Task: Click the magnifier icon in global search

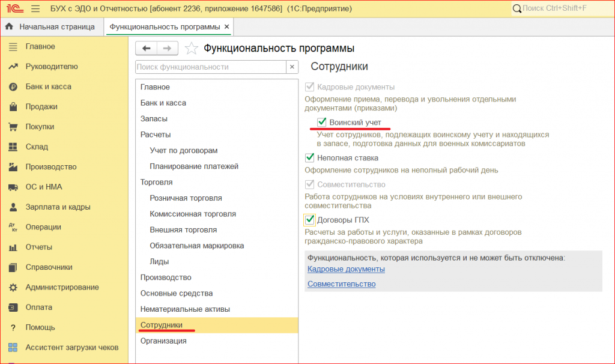Action: 517,8
